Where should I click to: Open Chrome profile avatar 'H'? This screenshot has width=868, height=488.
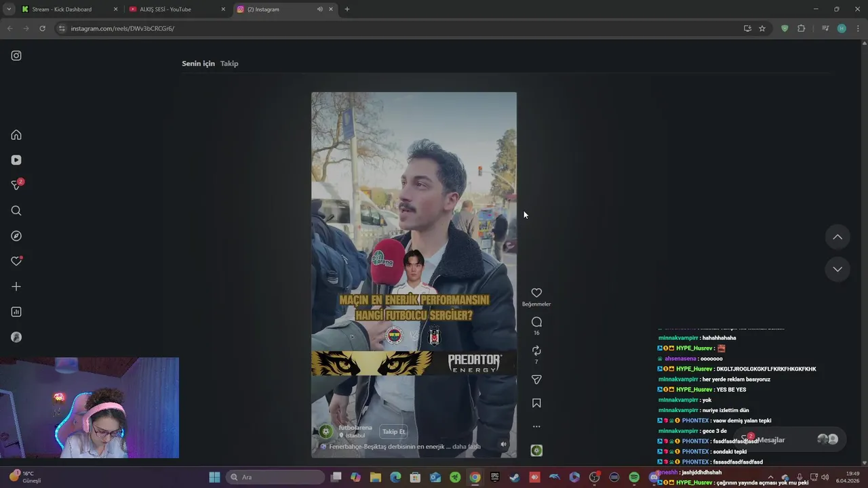[x=842, y=28]
